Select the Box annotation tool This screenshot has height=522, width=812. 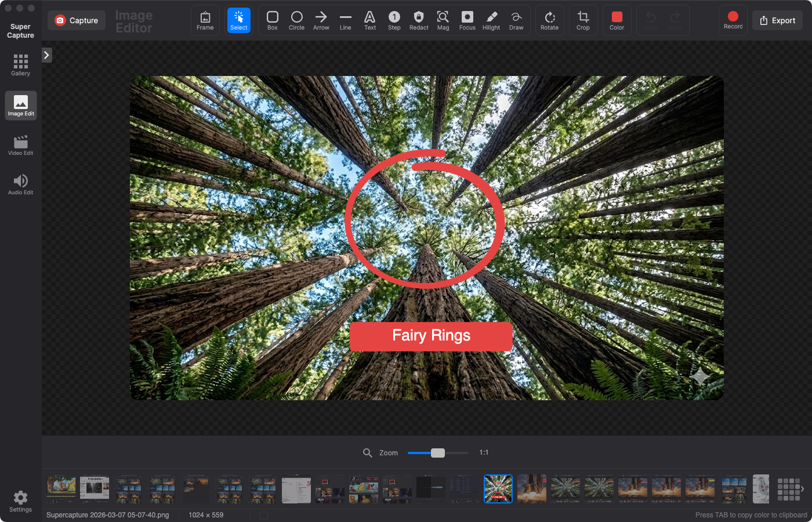point(272,20)
